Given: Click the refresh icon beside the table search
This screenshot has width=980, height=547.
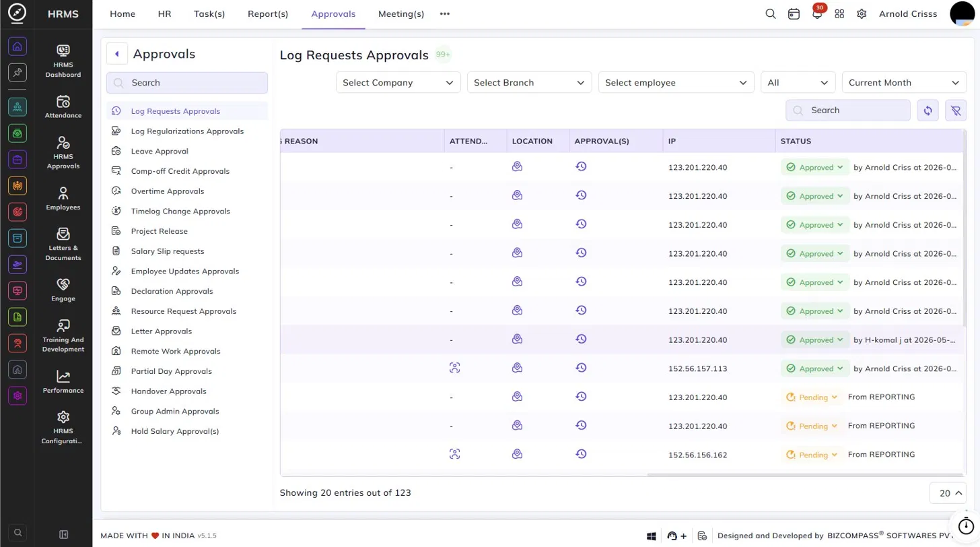Looking at the screenshot, I should tap(928, 110).
